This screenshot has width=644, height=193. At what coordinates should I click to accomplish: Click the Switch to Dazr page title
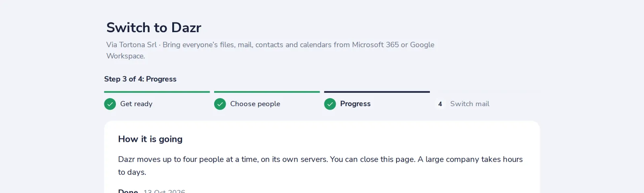point(154,28)
